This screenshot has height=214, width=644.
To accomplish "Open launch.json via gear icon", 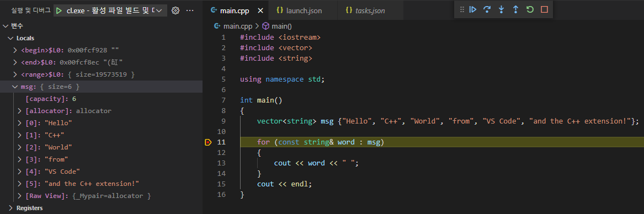I will [175, 10].
